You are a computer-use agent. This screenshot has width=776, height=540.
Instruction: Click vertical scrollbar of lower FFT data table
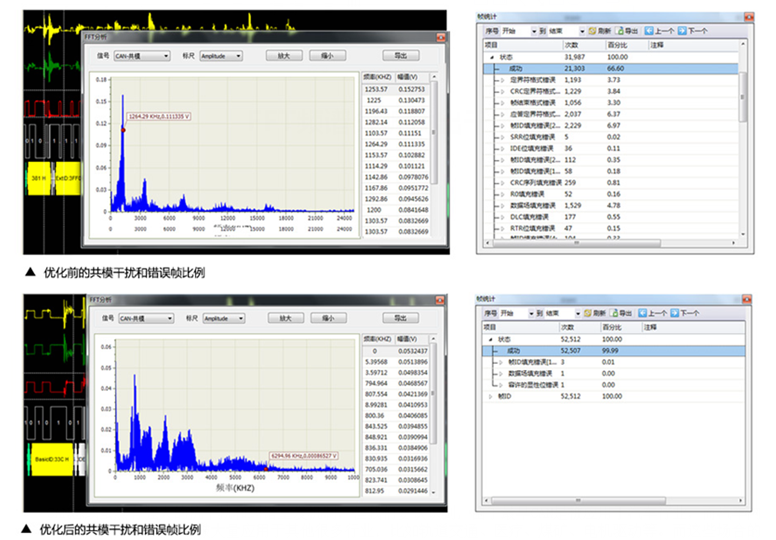pyautogui.click(x=434, y=393)
